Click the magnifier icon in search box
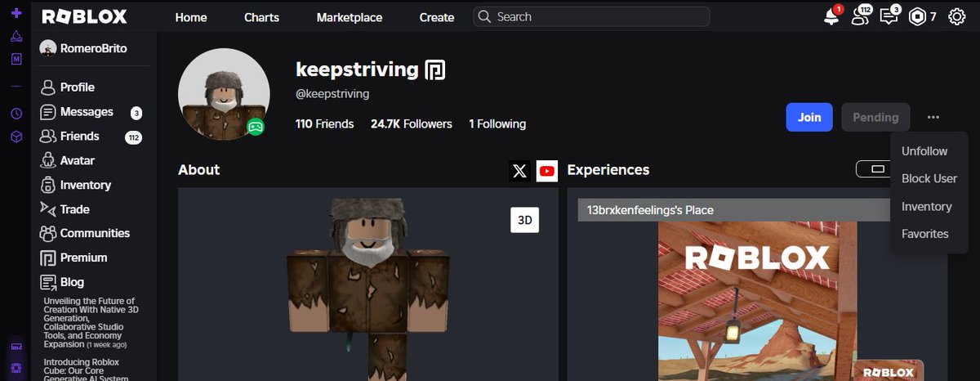The height and width of the screenshot is (381, 980). coord(484,17)
